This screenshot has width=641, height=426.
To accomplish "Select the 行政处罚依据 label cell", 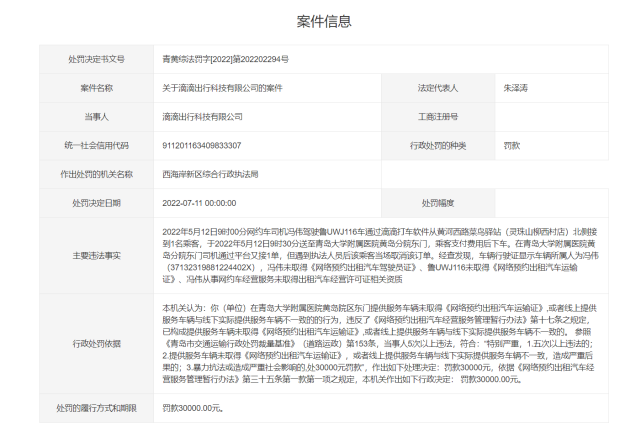I will [x=98, y=344].
